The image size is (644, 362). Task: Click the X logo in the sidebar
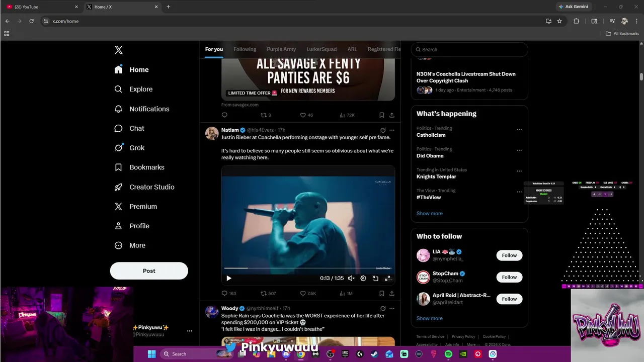[x=119, y=50]
